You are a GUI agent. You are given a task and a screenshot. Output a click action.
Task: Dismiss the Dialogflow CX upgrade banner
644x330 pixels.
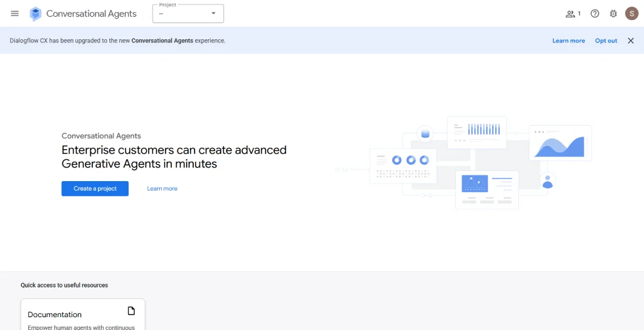(631, 41)
